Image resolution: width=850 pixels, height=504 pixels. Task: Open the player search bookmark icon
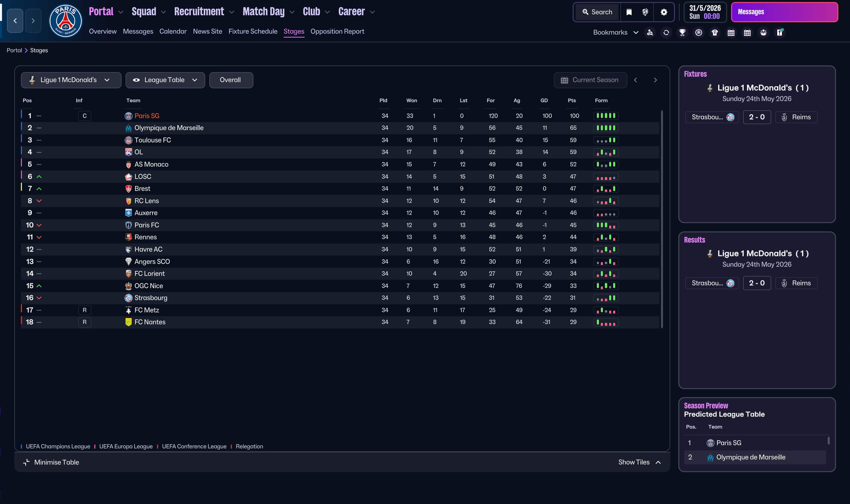(x=650, y=33)
